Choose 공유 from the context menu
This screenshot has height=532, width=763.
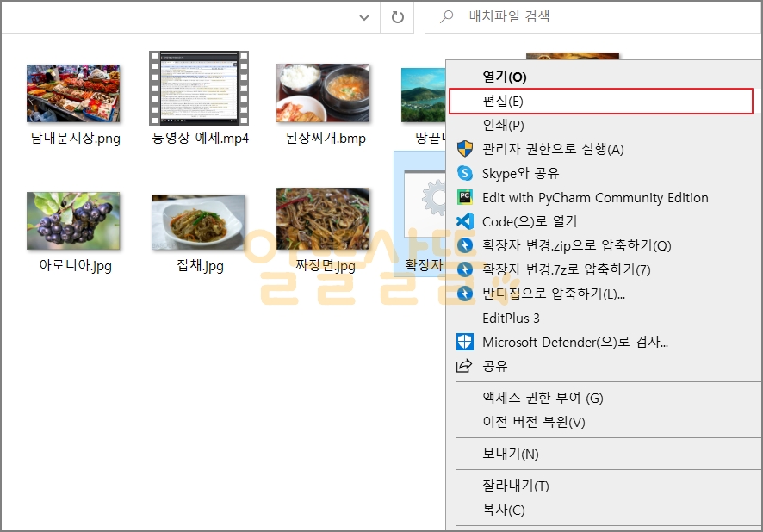[x=604, y=366]
